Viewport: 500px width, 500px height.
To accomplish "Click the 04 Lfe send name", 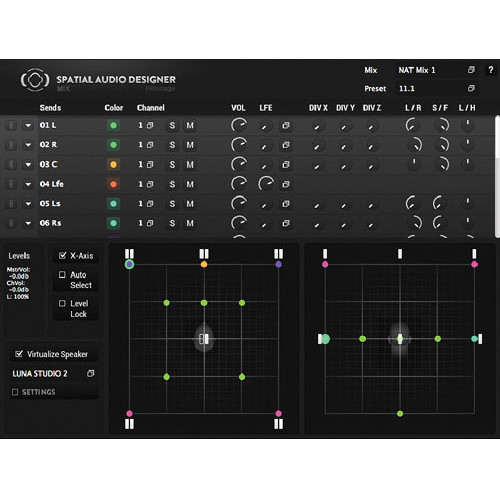I will click(51, 184).
